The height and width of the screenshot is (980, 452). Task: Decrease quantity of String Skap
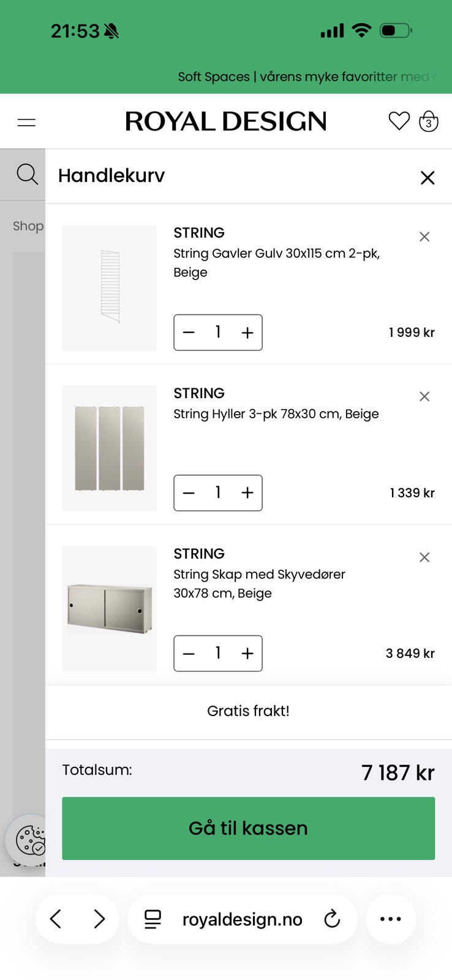(x=189, y=654)
